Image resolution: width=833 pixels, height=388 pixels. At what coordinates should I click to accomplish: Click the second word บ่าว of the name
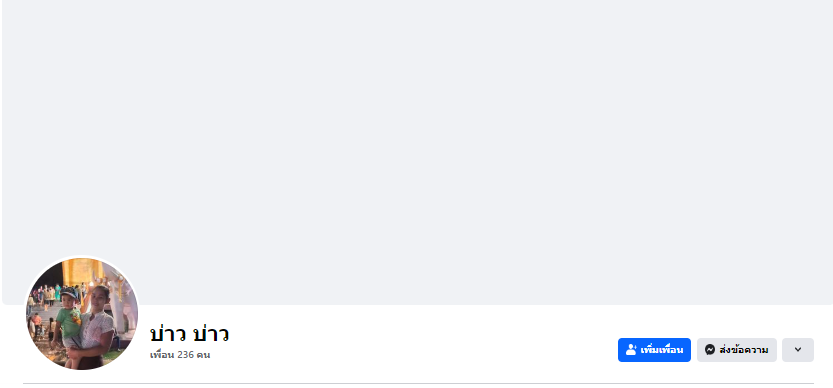tap(211, 334)
